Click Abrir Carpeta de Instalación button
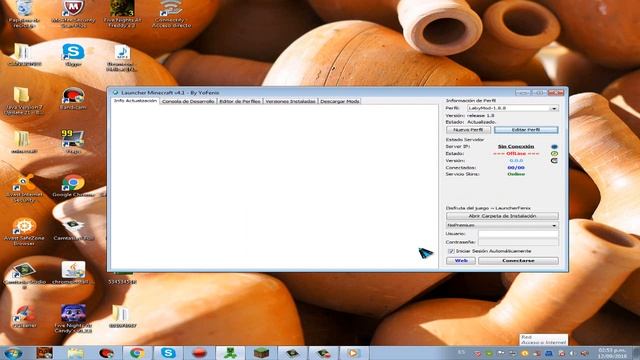This screenshot has width=640, height=360. (x=502, y=216)
